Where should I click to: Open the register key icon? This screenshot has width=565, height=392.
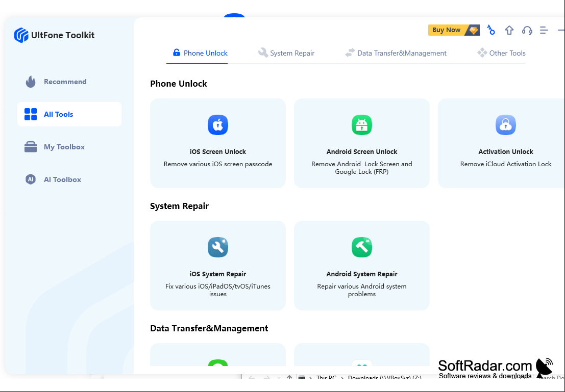491,30
